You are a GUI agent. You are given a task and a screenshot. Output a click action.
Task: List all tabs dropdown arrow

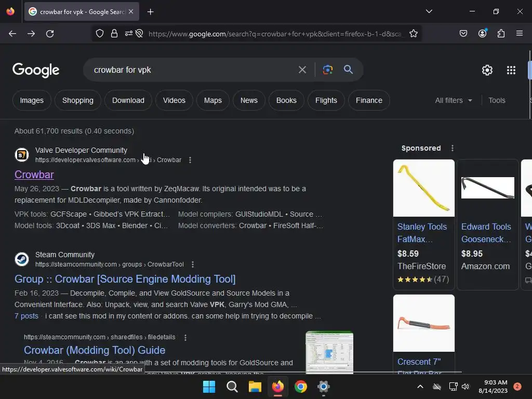pyautogui.click(x=429, y=11)
